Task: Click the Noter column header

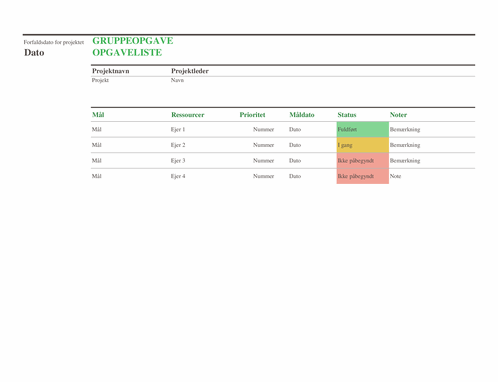Action: coord(398,115)
